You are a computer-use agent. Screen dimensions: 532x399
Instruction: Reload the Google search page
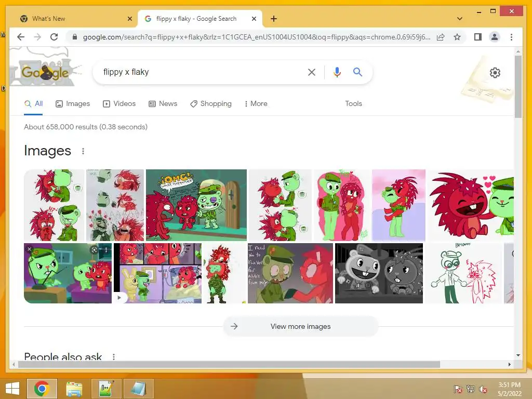pyautogui.click(x=54, y=37)
